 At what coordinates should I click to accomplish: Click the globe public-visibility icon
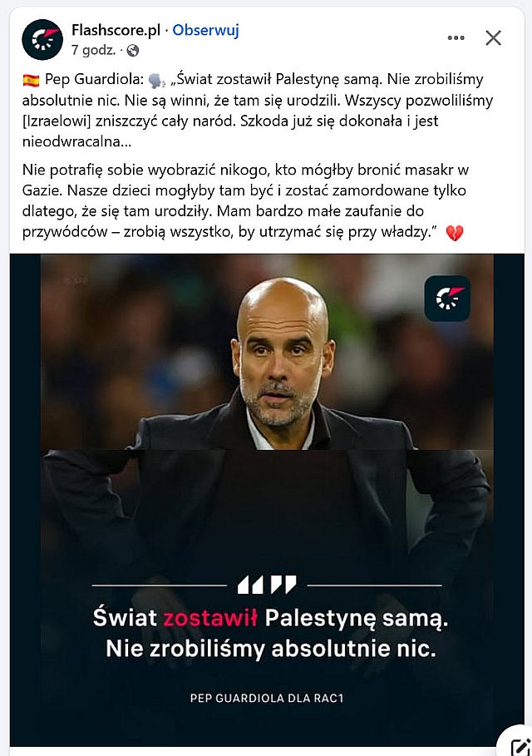pos(133,50)
